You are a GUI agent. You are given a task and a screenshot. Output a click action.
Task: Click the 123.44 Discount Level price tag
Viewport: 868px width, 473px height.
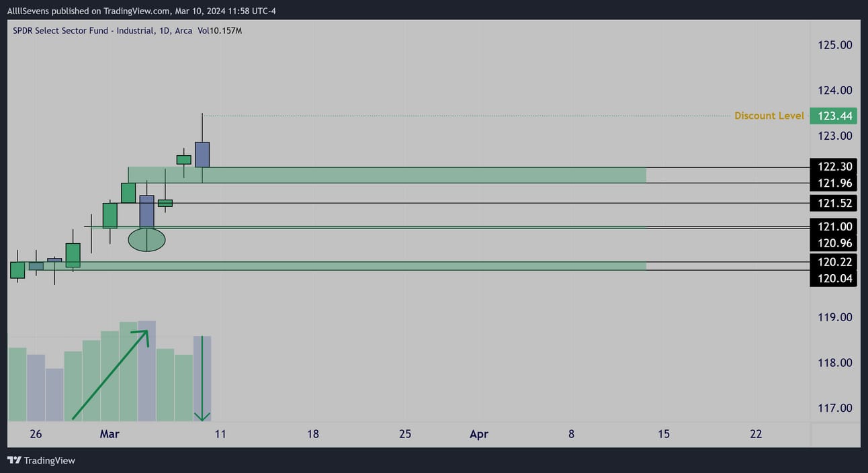tap(834, 116)
